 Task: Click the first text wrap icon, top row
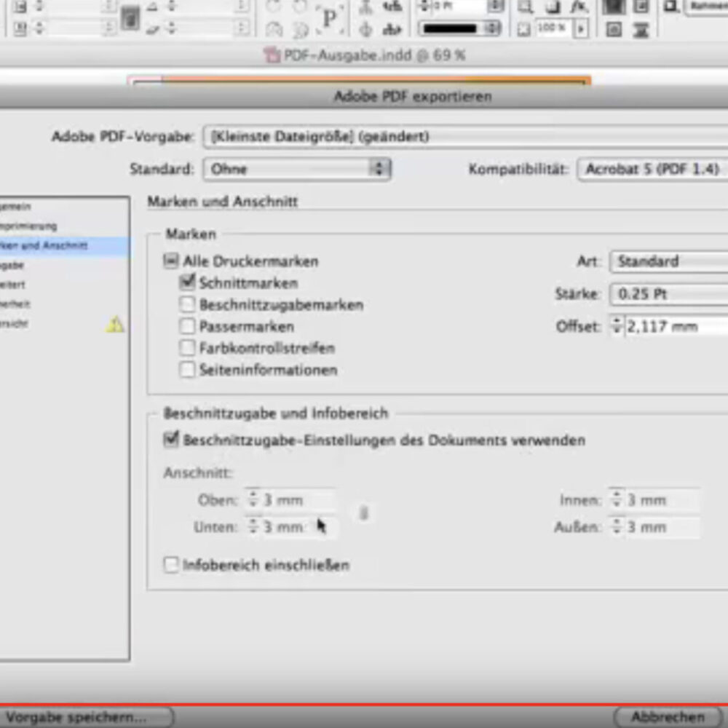[x=614, y=7]
